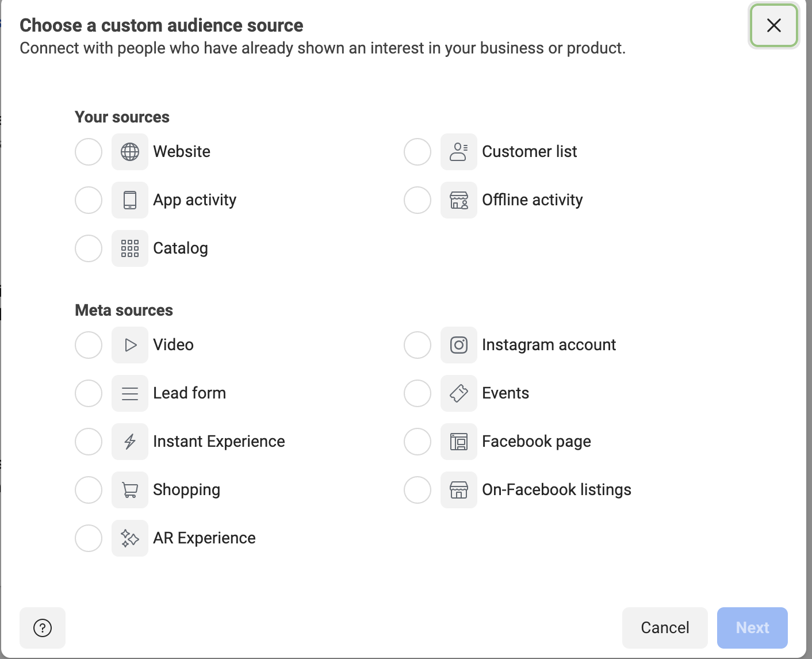Click the AR Experience sparkles icon
Viewport: 812px width, 659px height.
coord(129,538)
